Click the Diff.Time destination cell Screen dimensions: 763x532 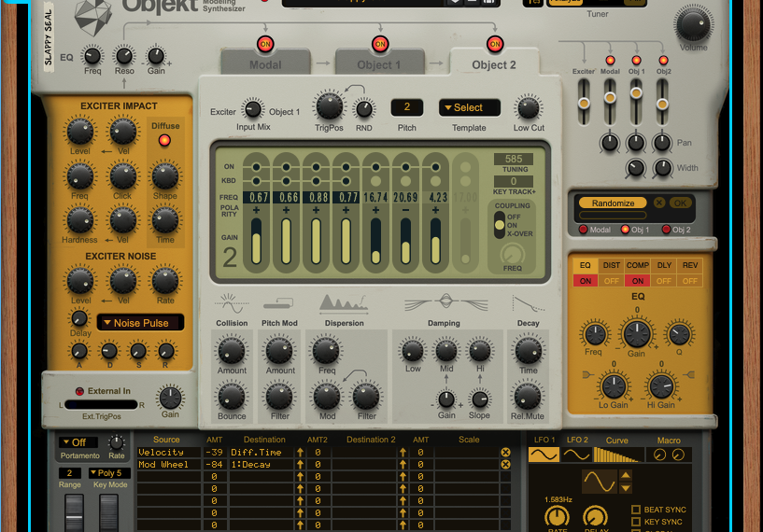pos(261,453)
